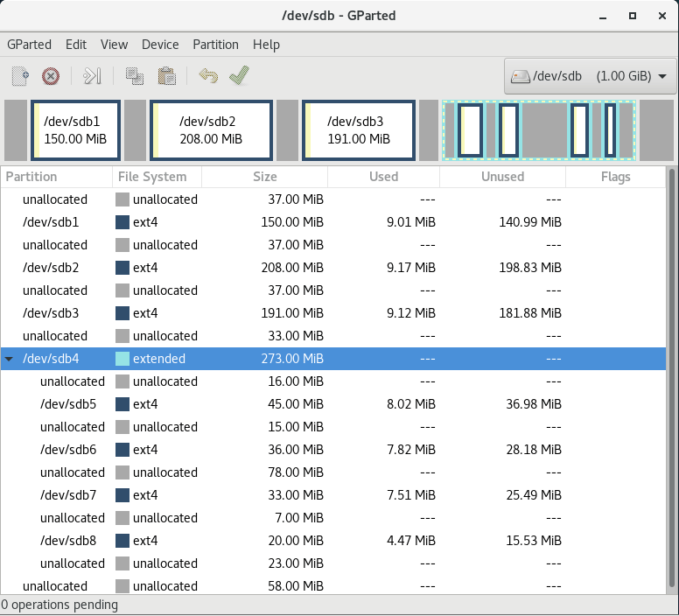Select the /dev/sdb1 row in list
Viewport: 679px width, 616px height.
pyautogui.click(x=333, y=222)
